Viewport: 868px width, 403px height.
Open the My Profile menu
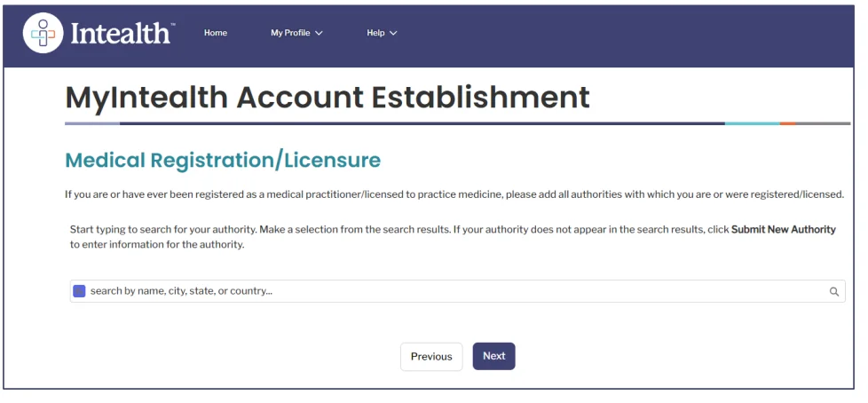[x=290, y=33]
